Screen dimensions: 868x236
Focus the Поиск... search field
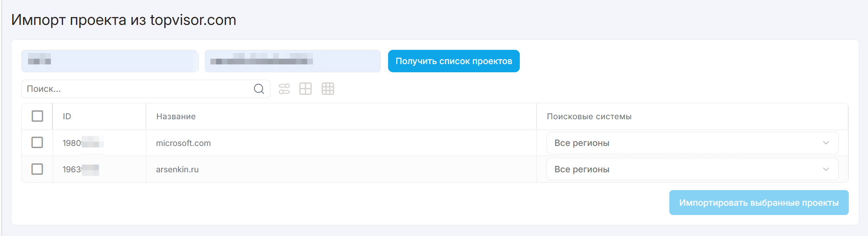[x=137, y=89]
